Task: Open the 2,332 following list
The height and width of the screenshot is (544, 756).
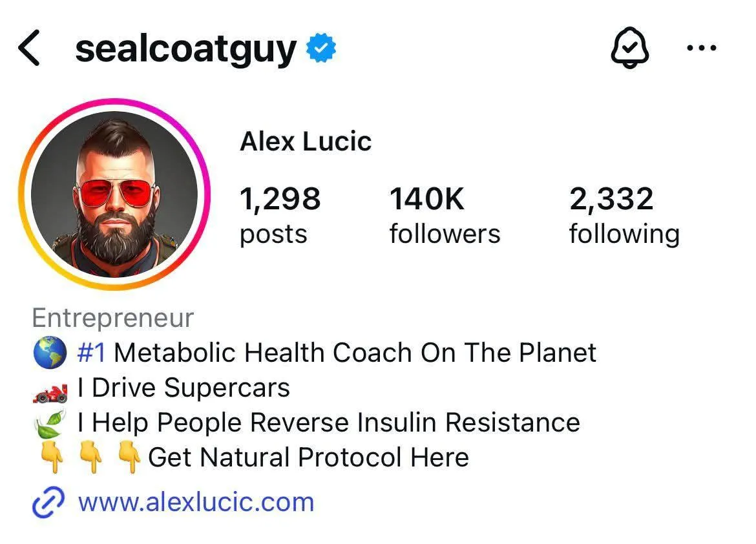Action: 624,216
